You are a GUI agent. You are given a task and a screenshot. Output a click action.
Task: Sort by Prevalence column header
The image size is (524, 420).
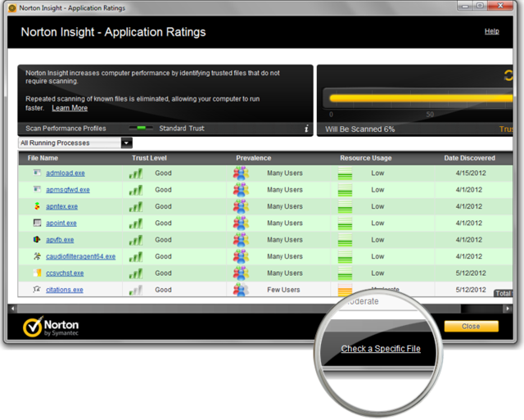click(x=253, y=158)
